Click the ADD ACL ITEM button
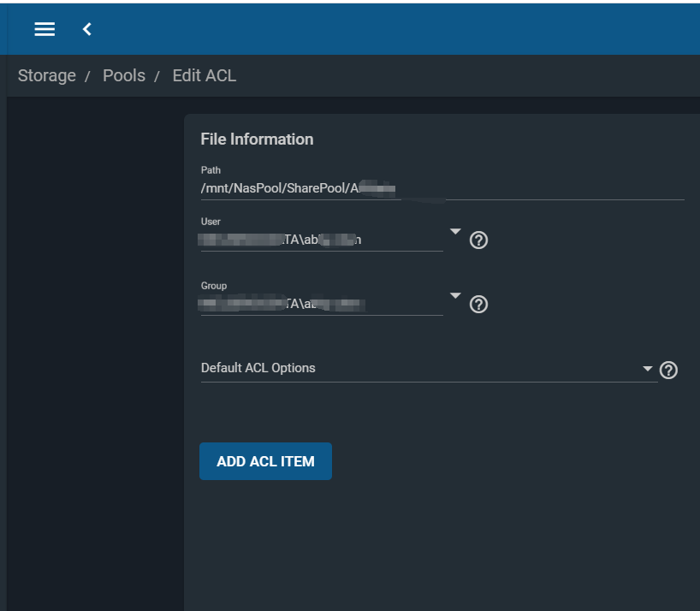Image resolution: width=700 pixels, height=611 pixels. [x=265, y=461]
